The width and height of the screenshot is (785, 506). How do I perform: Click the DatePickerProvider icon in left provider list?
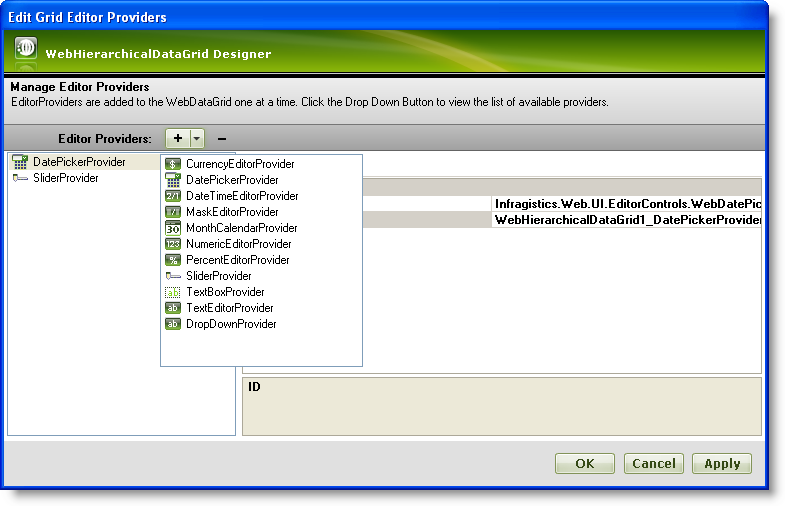(20, 162)
